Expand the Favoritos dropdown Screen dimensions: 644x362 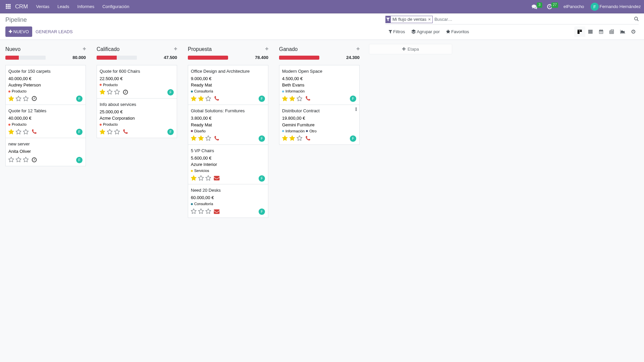click(458, 32)
